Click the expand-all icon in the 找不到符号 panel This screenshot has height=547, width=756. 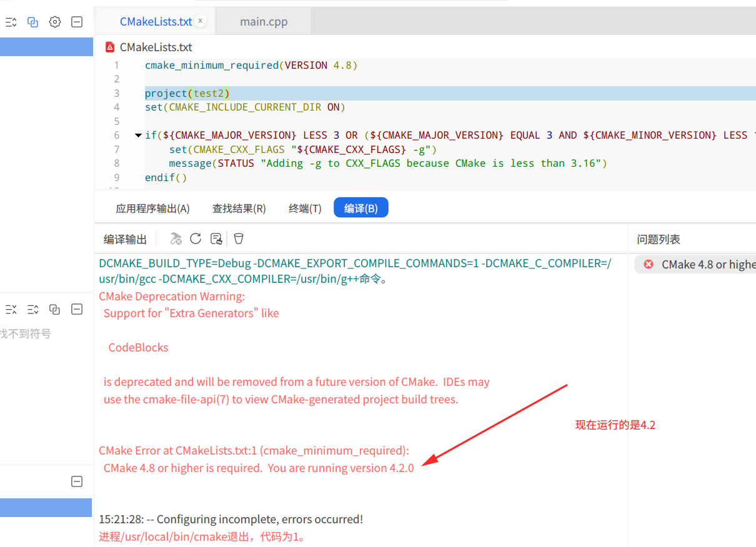33,309
